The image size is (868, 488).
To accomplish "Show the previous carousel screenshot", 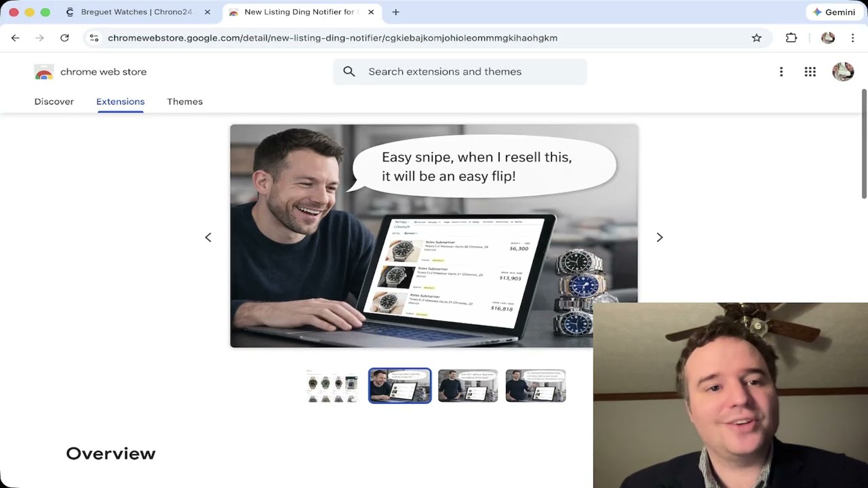I will coord(208,237).
